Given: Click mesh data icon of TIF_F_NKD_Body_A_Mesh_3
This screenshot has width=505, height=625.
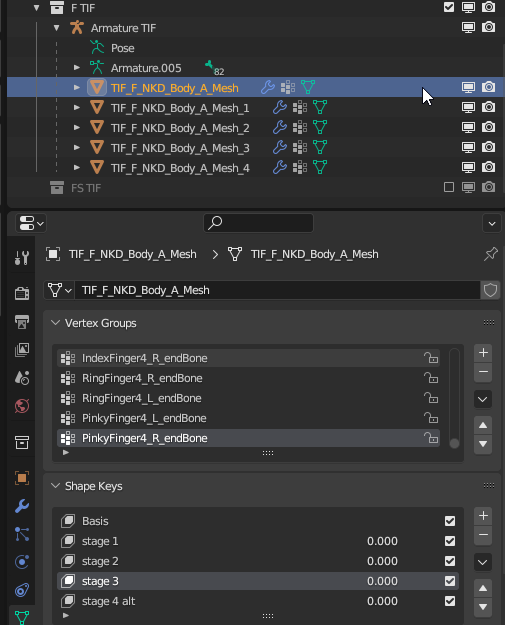Looking at the screenshot, I should [320, 147].
